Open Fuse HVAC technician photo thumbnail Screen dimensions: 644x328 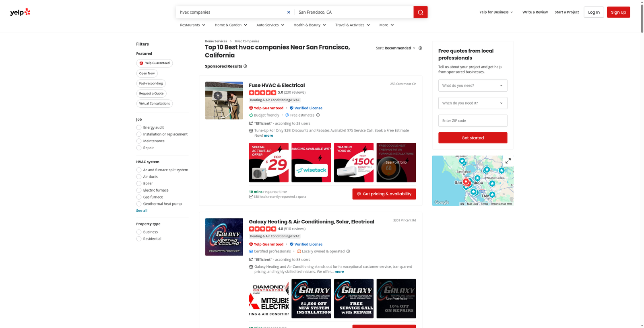224,100
